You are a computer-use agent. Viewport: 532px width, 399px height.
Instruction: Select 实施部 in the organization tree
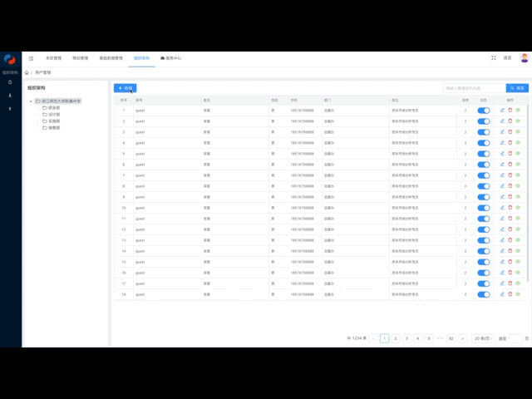point(54,121)
